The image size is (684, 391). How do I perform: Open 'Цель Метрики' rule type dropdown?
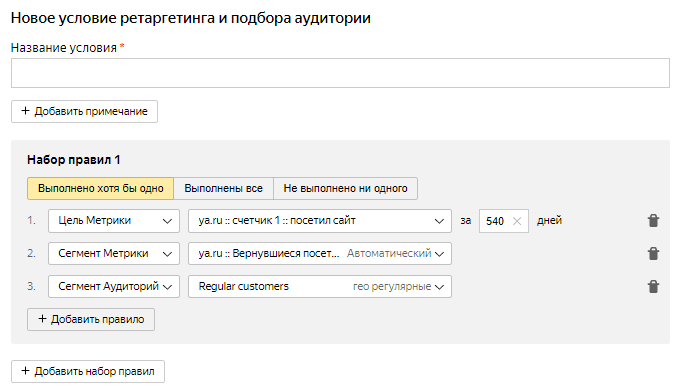pyautogui.click(x=114, y=221)
